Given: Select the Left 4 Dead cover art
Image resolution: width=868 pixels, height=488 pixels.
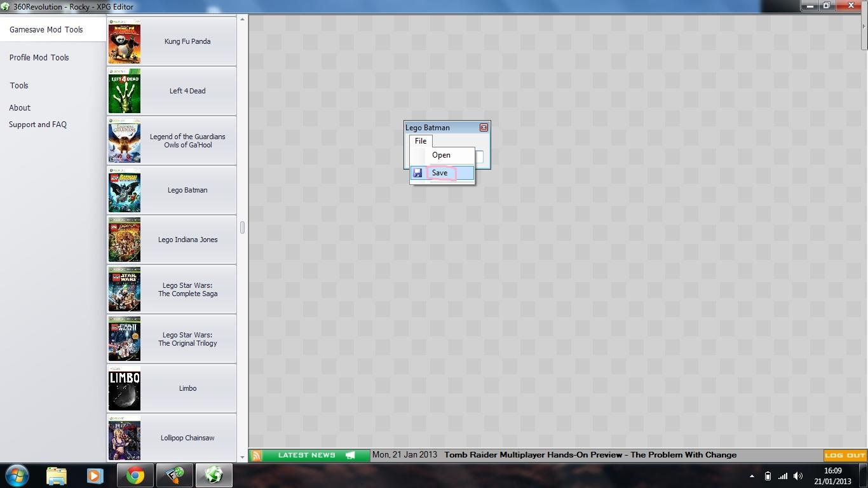Looking at the screenshot, I should 125,91.
